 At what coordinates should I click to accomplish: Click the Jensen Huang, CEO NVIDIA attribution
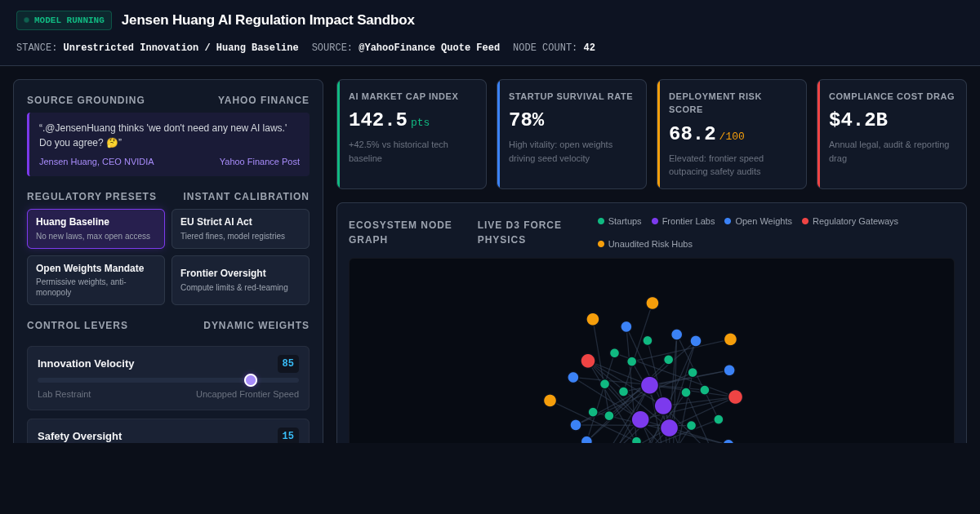tap(96, 162)
